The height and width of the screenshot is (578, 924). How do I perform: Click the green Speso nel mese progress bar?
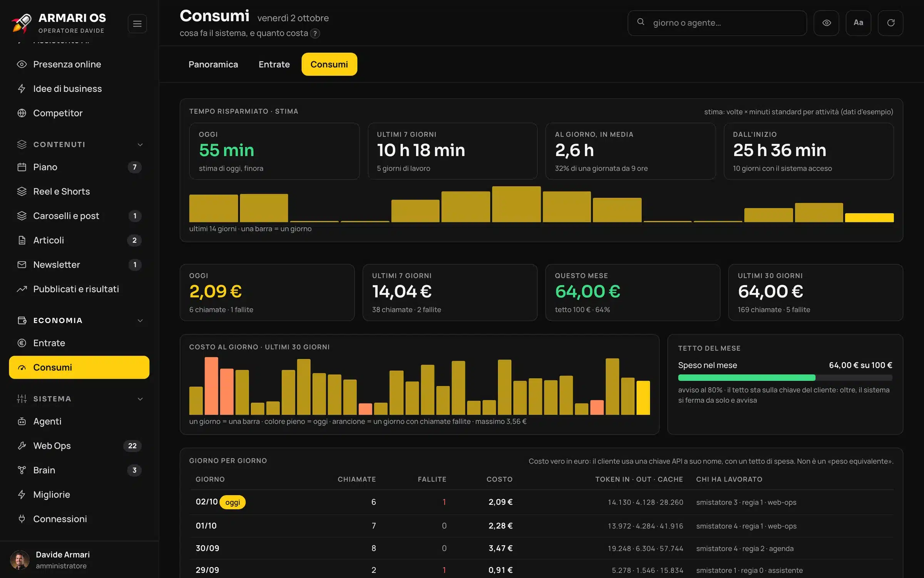click(747, 378)
